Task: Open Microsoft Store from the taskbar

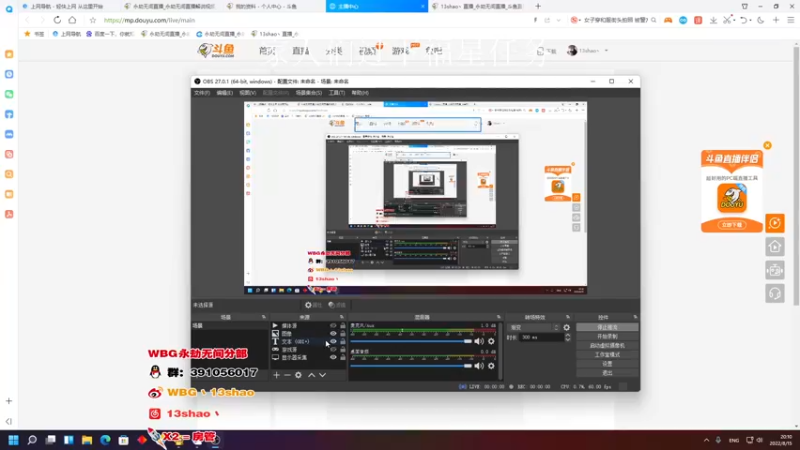Action: click(x=123, y=440)
